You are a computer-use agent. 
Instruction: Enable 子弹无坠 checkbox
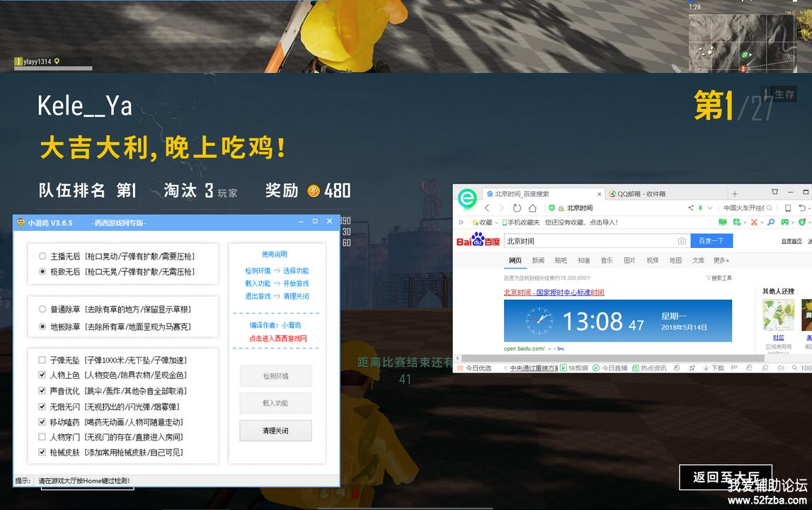[42, 360]
